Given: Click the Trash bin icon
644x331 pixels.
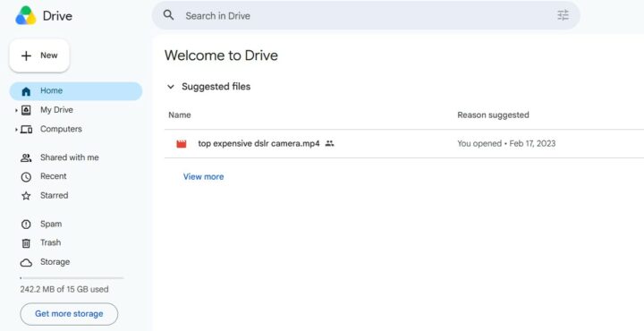Looking at the screenshot, I should (26, 243).
